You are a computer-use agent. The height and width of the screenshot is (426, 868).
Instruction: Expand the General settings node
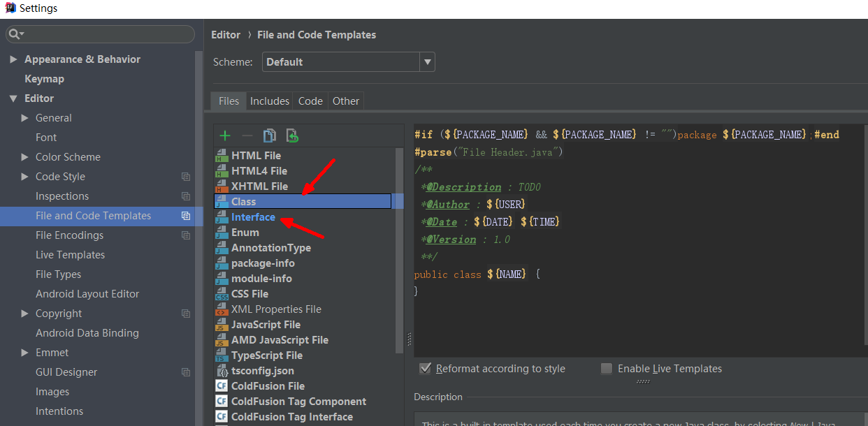pos(25,118)
